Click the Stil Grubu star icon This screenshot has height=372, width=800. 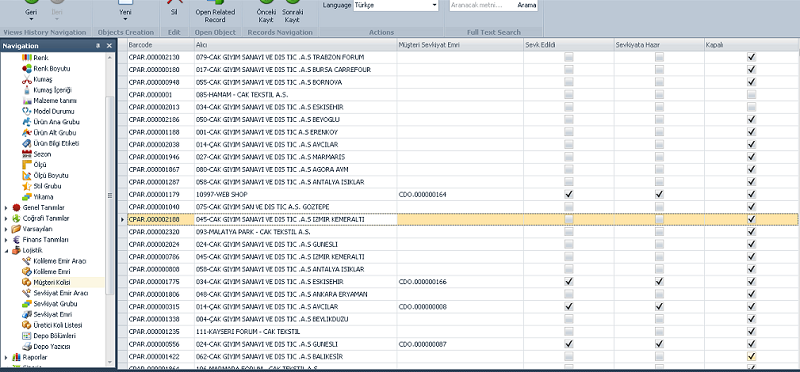pos(27,186)
